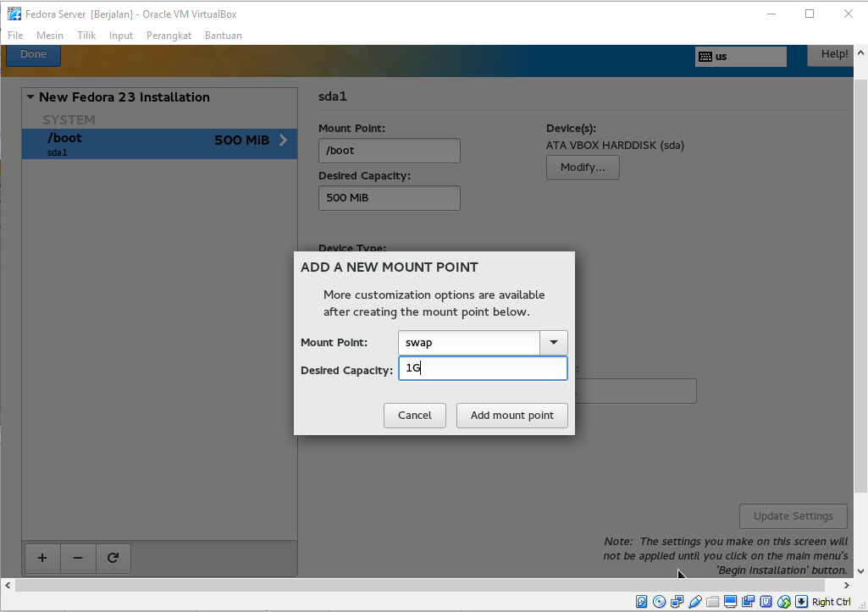Screen dimensions: 868x612
Task: Click the vertical scrollbar up arrow
Action: click(860, 53)
